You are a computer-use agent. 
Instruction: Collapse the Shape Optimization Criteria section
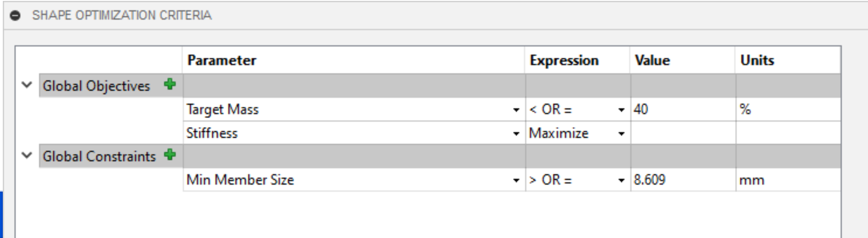coord(15,15)
